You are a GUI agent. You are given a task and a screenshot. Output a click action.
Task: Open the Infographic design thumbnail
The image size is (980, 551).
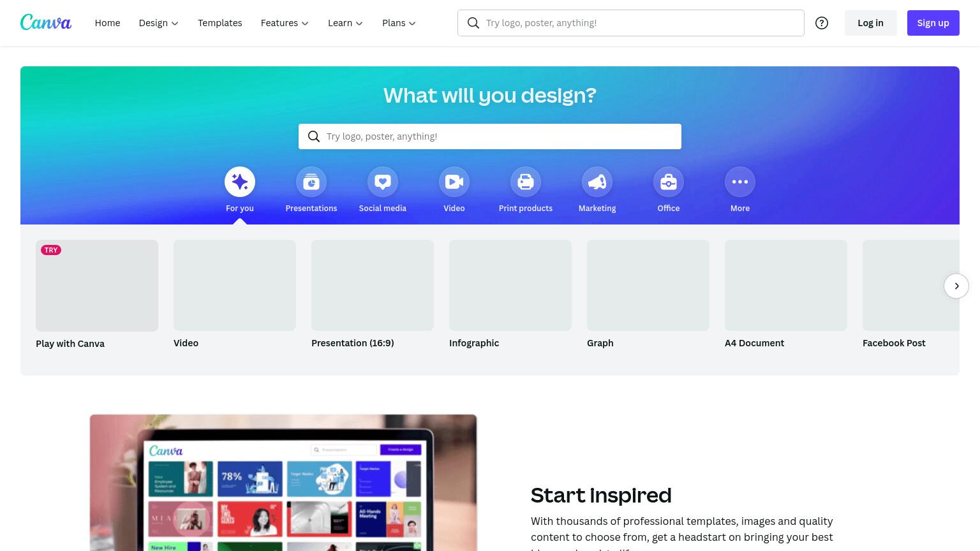510,285
